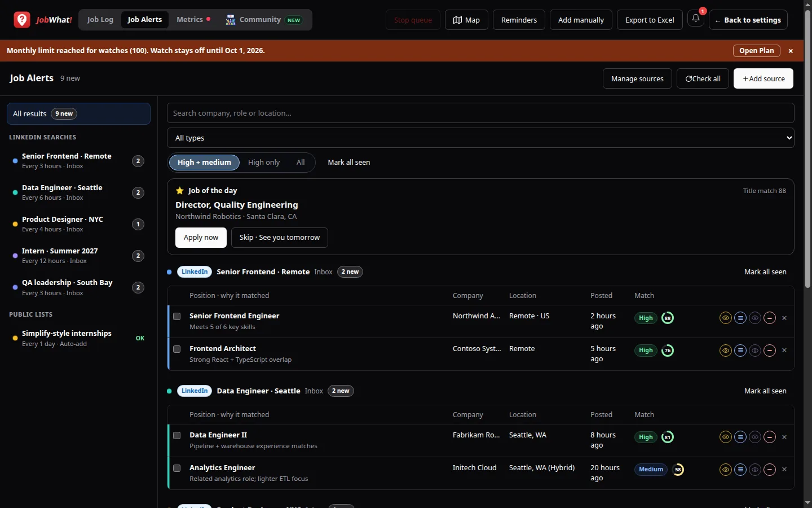Select the High + medium match filter
The width and height of the screenshot is (812, 508).
point(204,163)
